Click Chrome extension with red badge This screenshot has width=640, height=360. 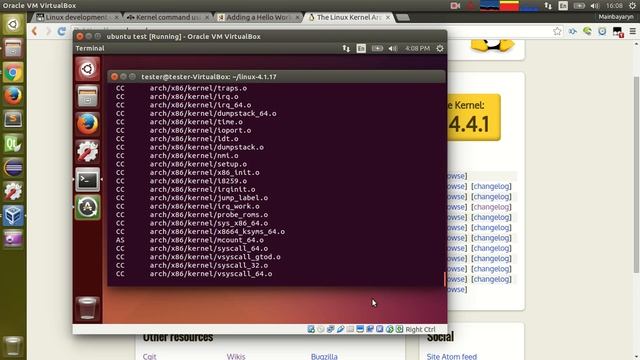618,32
